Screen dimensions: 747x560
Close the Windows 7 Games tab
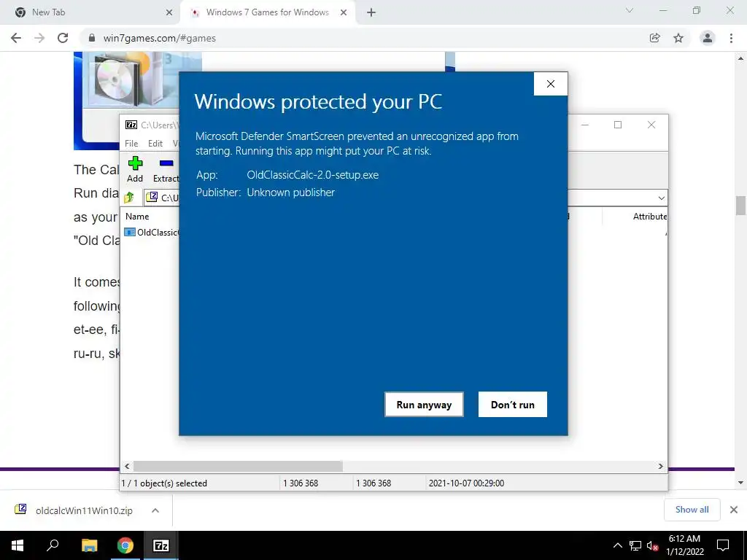(344, 12)
